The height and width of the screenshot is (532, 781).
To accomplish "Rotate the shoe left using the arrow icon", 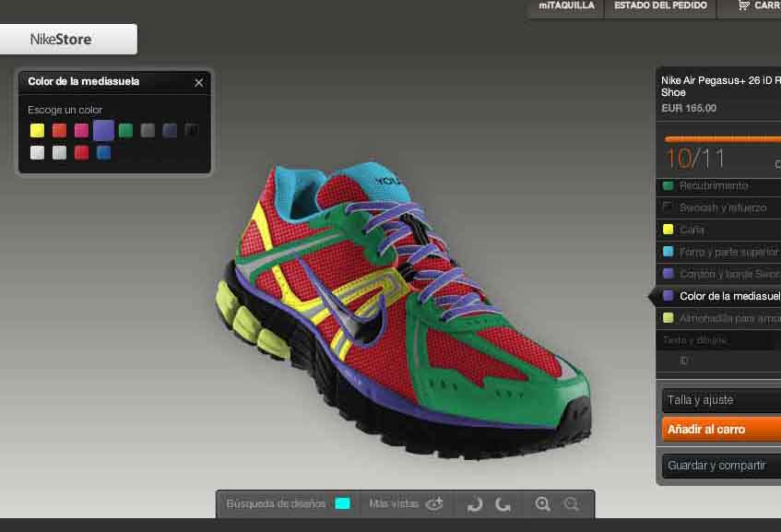I will point(473,504).
